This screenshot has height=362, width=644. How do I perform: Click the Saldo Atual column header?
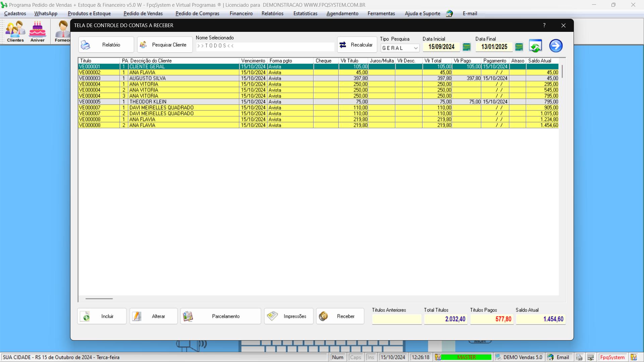(x=543, y=61)
